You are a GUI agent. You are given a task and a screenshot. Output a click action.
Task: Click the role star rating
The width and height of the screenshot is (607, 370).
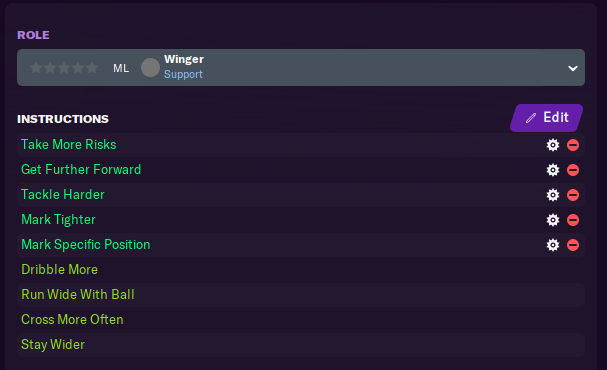pos(64,68)
